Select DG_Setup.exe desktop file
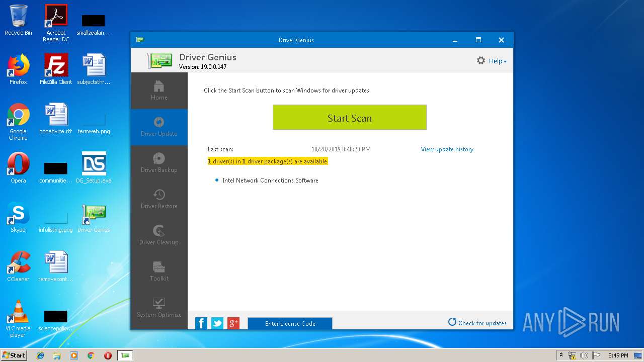The height and width of the screenshot is (362, 644). [x=94, y=168]
